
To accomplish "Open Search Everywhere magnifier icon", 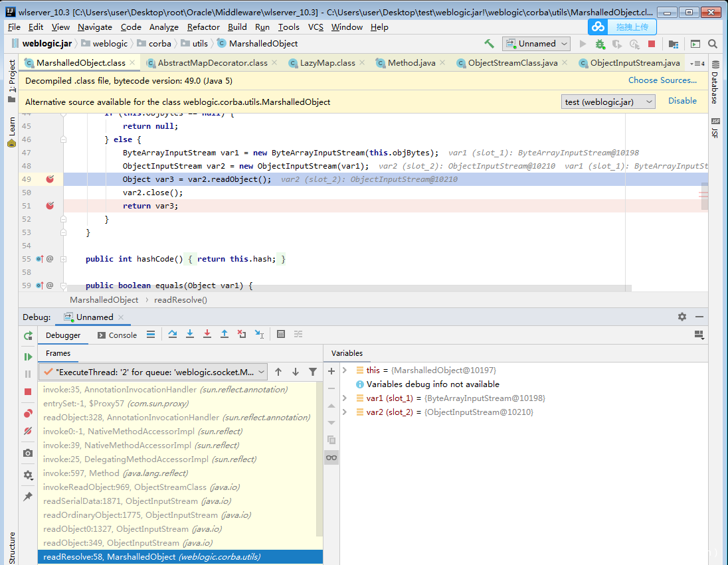I will (x=713, y=44).
